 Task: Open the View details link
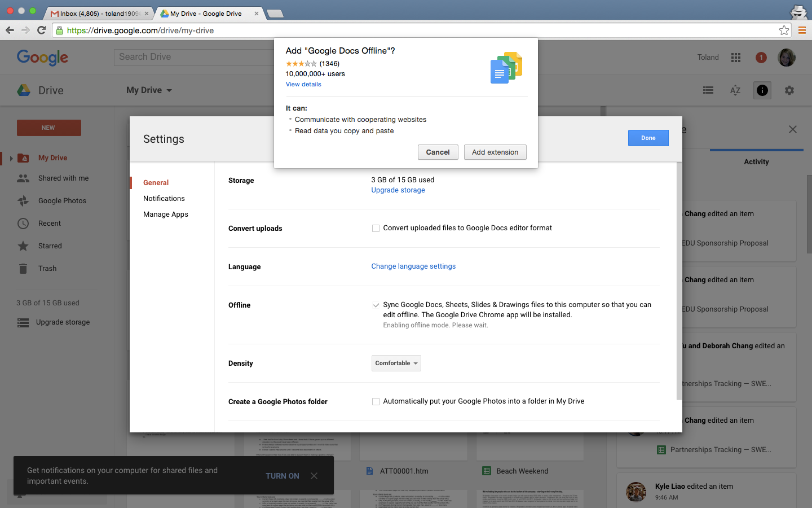[x=303, y=85]
